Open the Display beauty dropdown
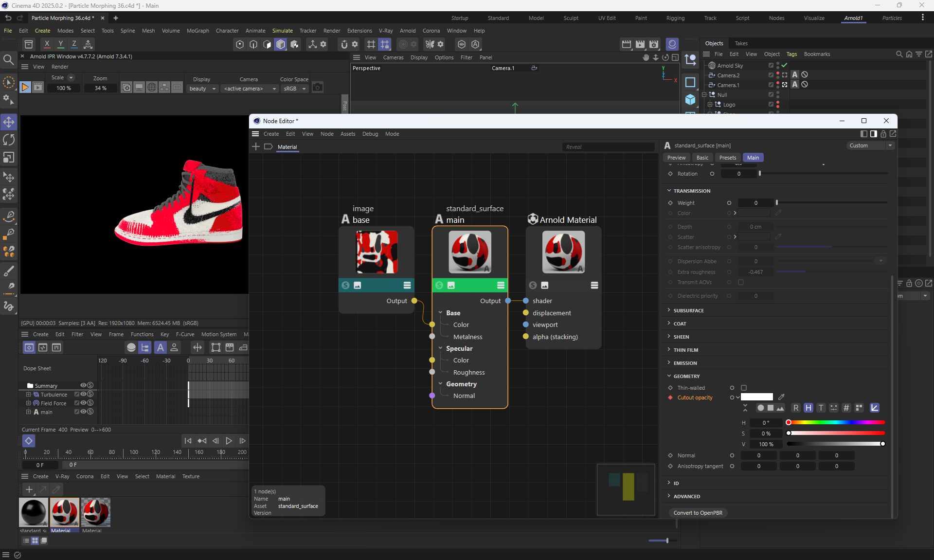The width and height of the screenshot is (934, 560). pyautogui.click(x=202, y=89)
